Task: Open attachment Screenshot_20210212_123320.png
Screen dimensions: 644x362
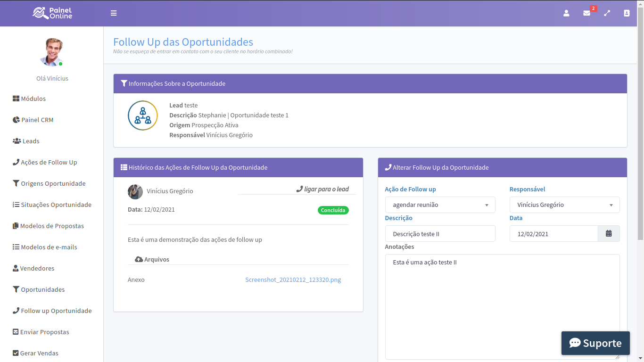Action: (293, 280)
